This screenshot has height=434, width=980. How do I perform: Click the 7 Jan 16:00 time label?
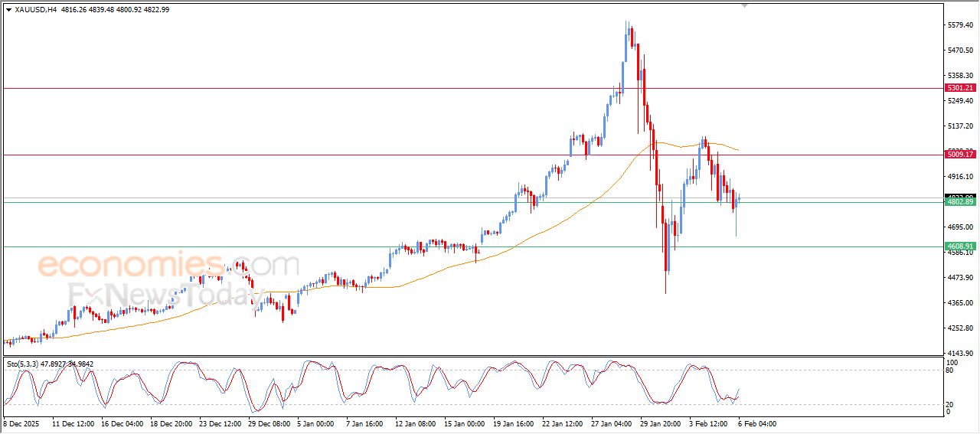(x=364, y=423)
